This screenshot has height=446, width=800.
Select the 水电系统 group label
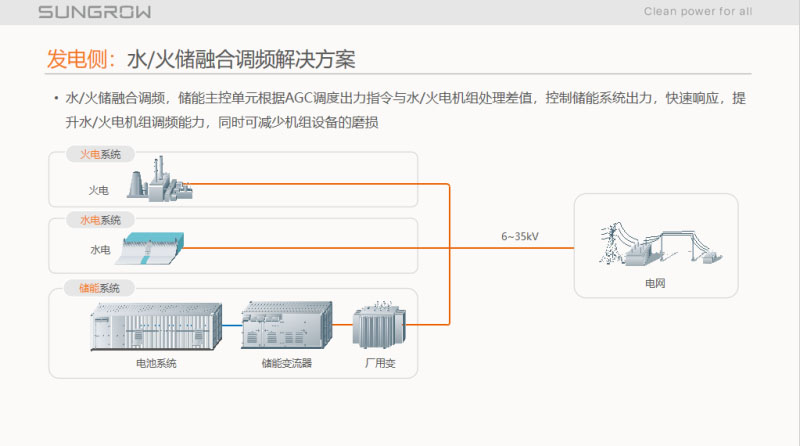pos(100,220)
